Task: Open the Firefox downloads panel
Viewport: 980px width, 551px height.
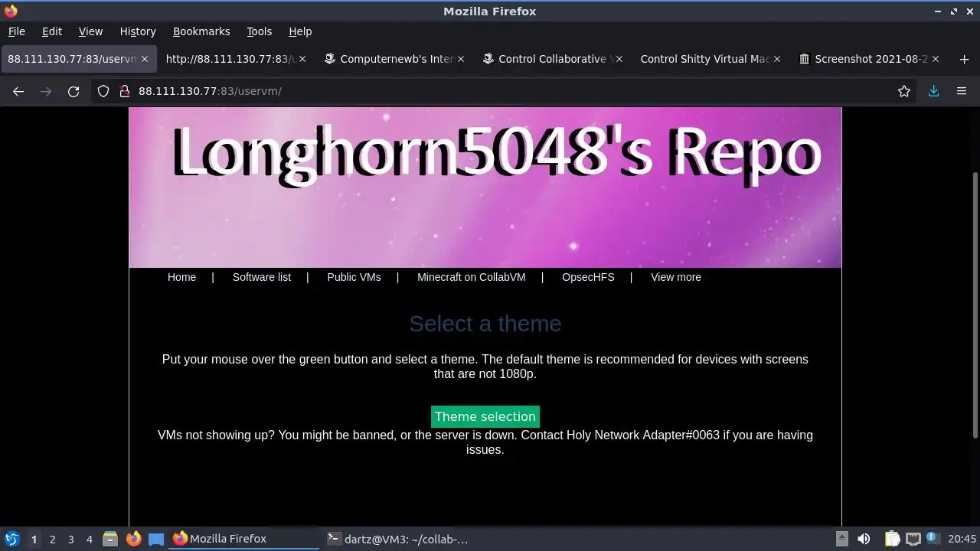Action: tap(933, 91)
